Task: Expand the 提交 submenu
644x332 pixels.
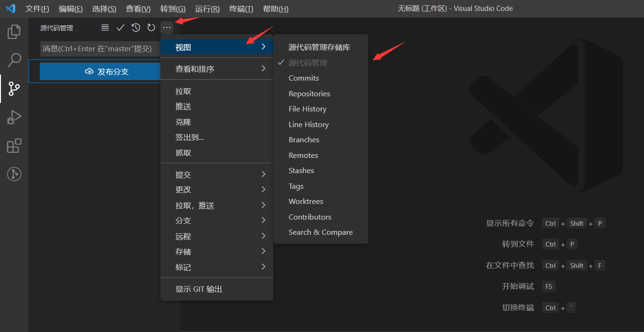Action: [217, 175]
